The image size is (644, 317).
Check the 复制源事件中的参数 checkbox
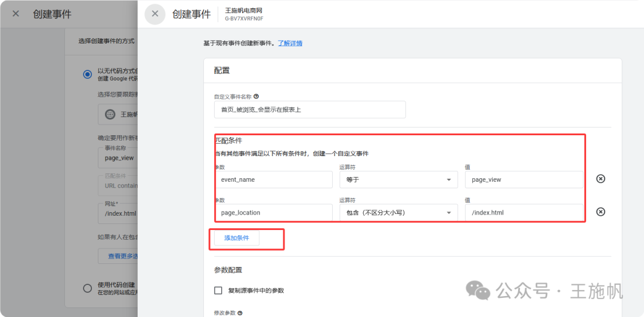click(218, 291)
